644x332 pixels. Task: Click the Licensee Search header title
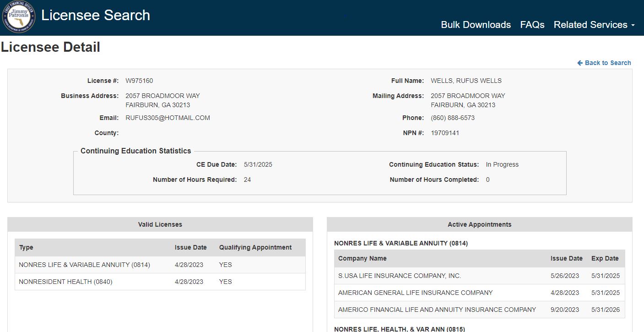click(96, 15)
